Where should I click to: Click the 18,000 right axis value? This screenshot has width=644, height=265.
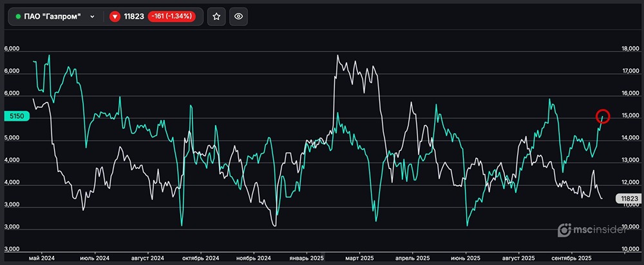click(x=629, y=49)
